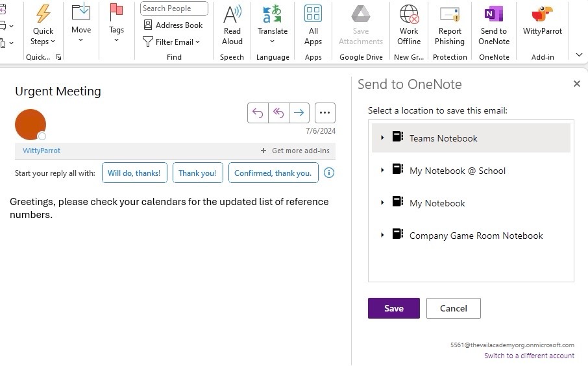Click the Cancel button
588x366 pixels.
coord(454,308)
